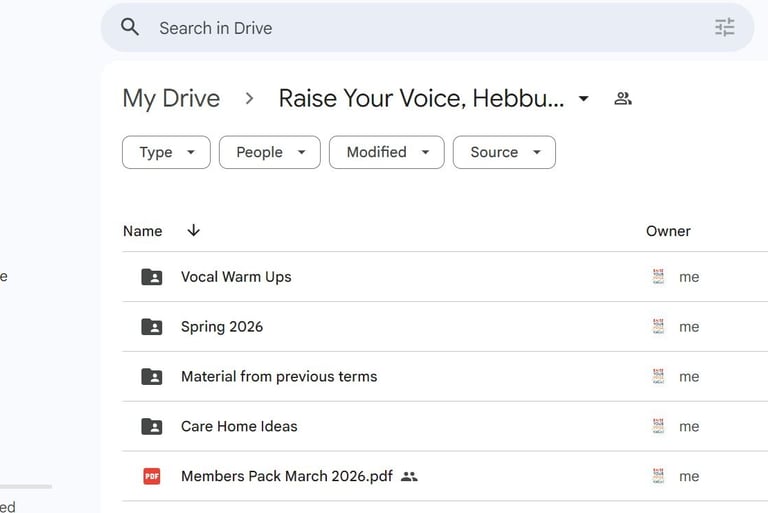Open the People filter dropdown
768x513 pixels.
[x=270, y=152]
